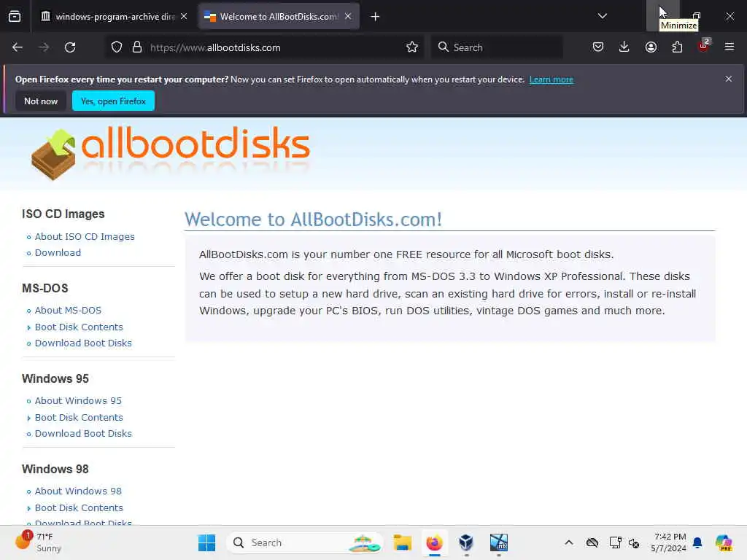Launch Copilot preview icon on taskbar
This screenshot has width=747, height=560.
click(x=724, y=542)
